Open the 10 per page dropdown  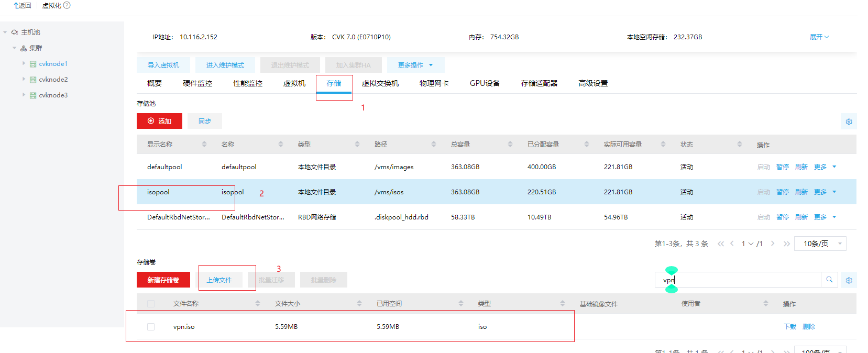(820, 244)
